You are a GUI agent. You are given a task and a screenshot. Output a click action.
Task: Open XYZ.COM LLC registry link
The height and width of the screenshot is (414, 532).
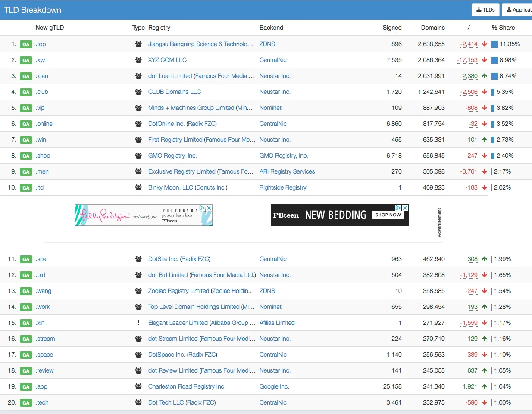click(x=167, y=60)
